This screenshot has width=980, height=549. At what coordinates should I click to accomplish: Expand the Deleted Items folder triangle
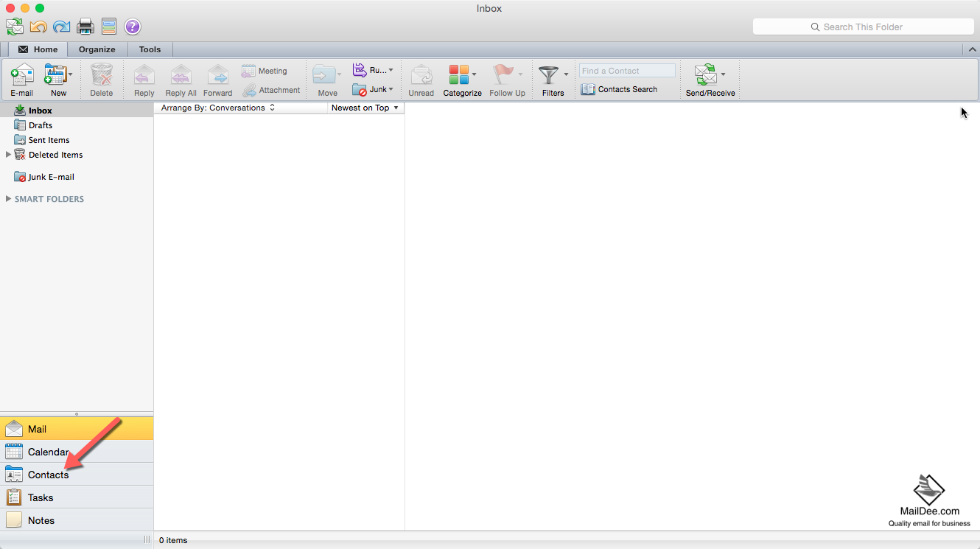pyautogui.click(x=8, y=155)
